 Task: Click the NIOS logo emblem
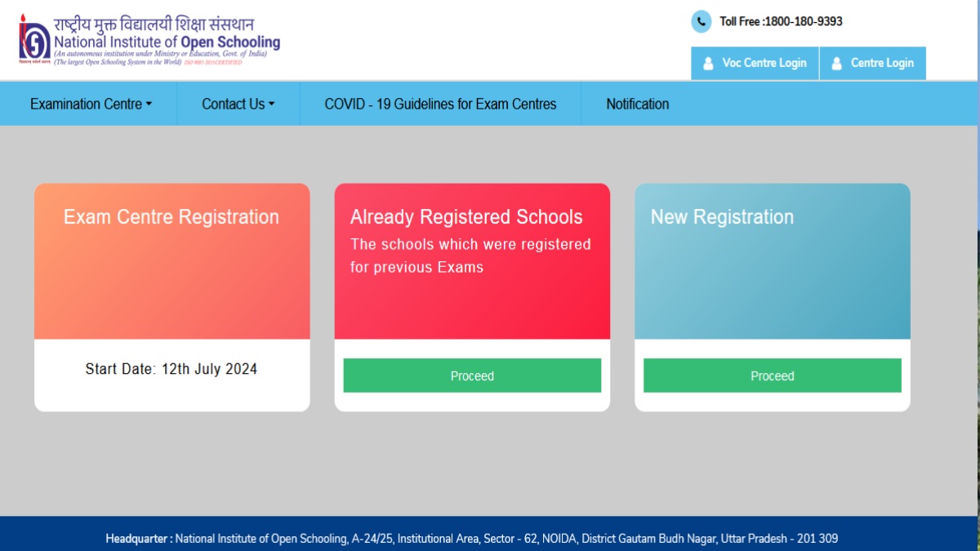pos(34,38)
